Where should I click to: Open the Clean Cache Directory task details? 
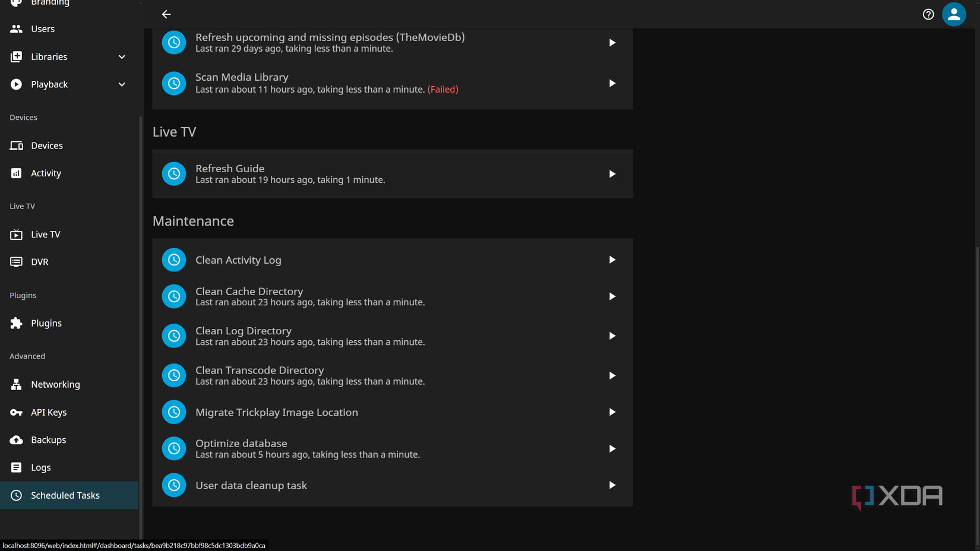393,296
